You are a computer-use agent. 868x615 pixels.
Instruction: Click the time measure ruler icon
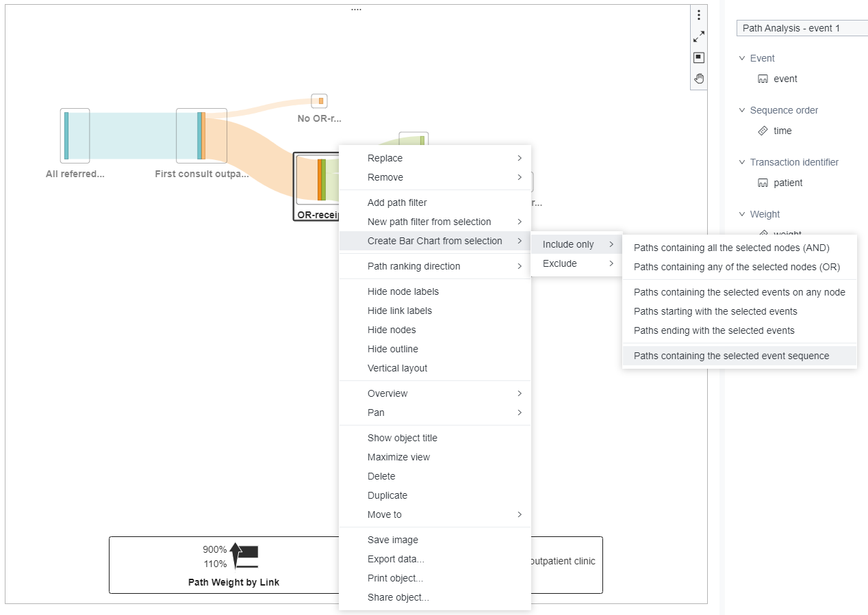click(763, 131)
